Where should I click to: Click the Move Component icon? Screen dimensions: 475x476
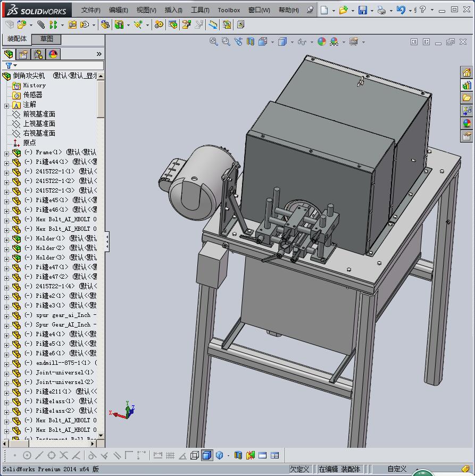point(85,24)
